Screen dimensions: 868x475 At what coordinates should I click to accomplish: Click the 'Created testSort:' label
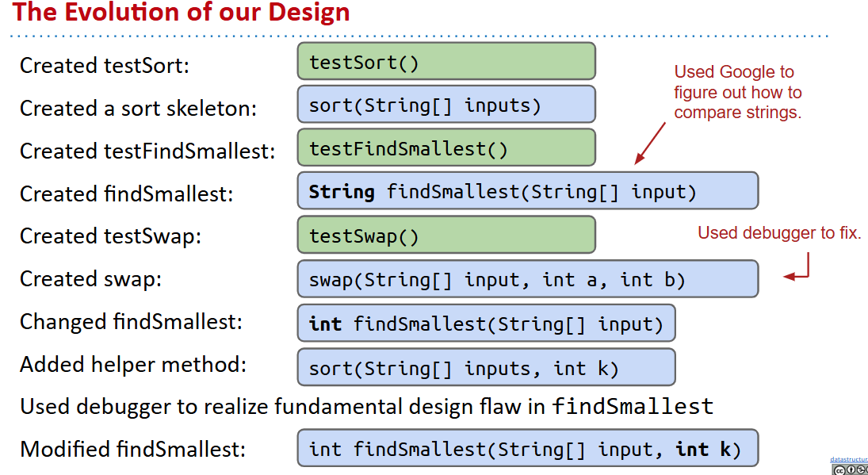105,65
